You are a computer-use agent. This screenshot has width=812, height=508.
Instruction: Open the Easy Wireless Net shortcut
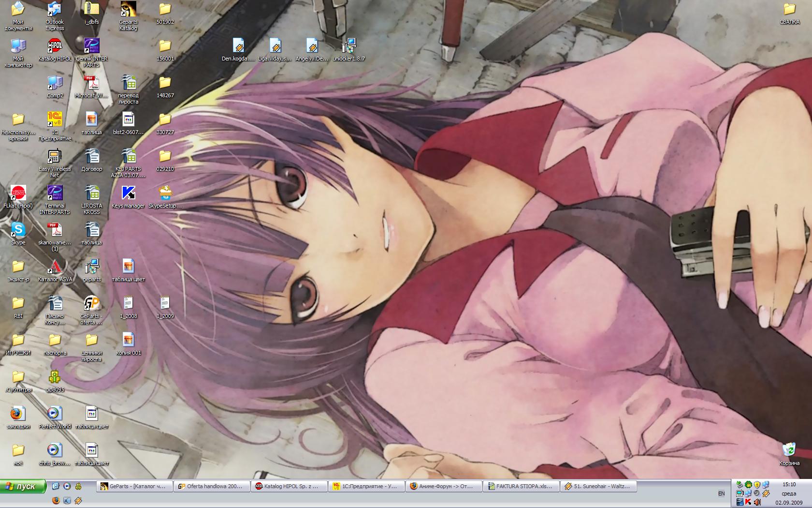[x=55, y=157]
